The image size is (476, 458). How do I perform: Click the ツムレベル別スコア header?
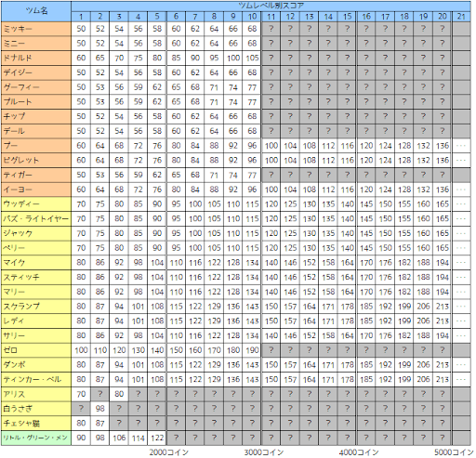tap(271, 6)
